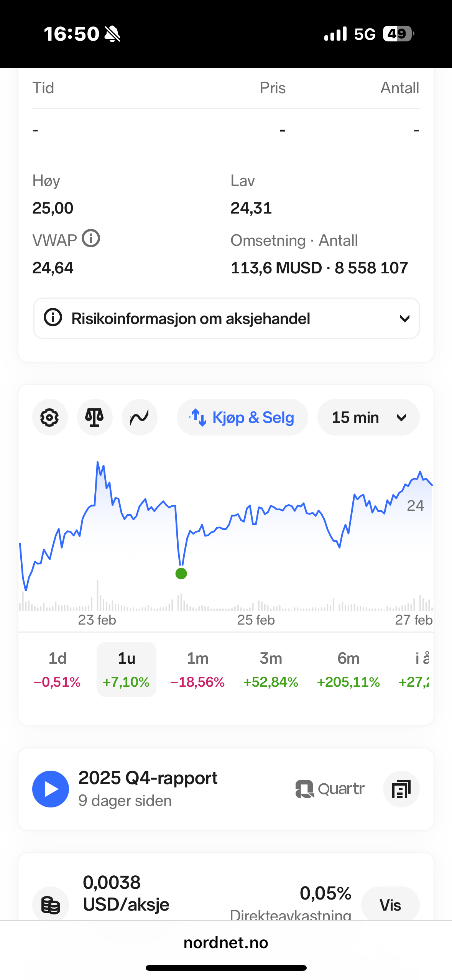Open chart settings gear icon
The width and height of the screenshot is (452, 980).
[x=50, y=417]
